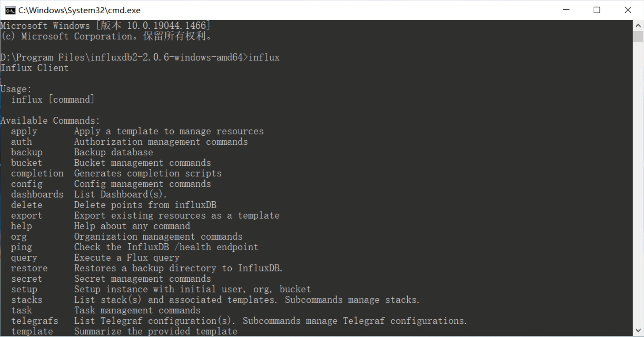Viewport: 644px width, 337px height.
Task: Click the Usage: heading
Action: (x=16, y=89)
